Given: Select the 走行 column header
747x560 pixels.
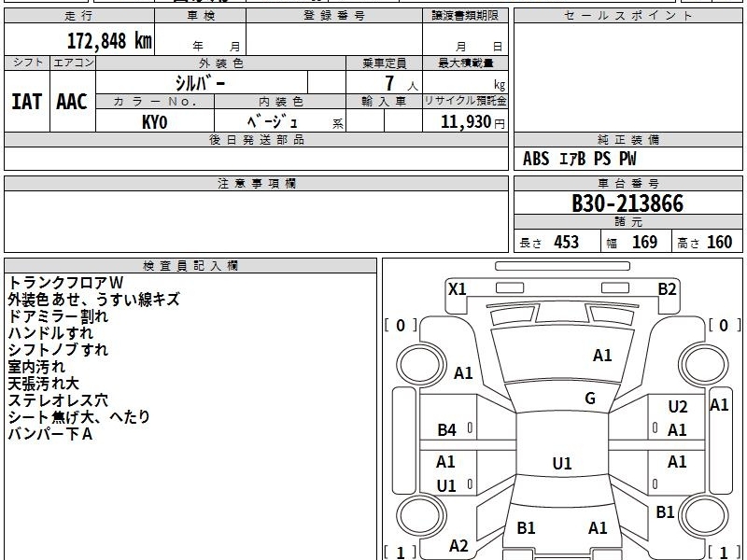Looking at the screenshot, I should (x=79, y=16).
